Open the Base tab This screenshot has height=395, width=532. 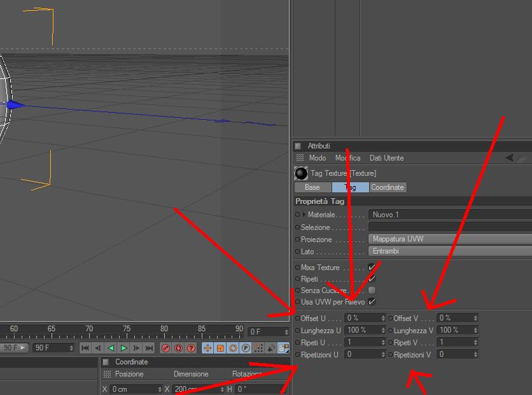[312, 187]
